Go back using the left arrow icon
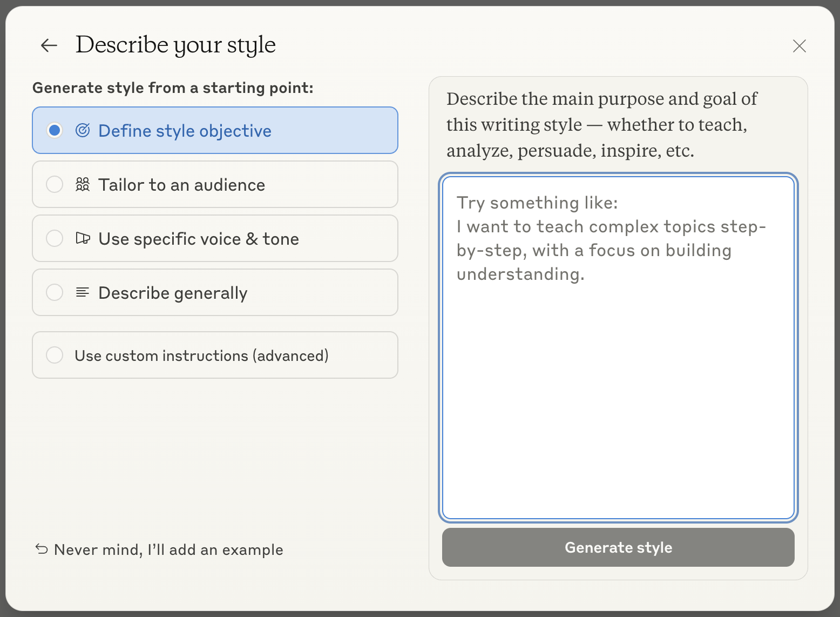This screenshot has width=840, height=617. pos(49,45)
